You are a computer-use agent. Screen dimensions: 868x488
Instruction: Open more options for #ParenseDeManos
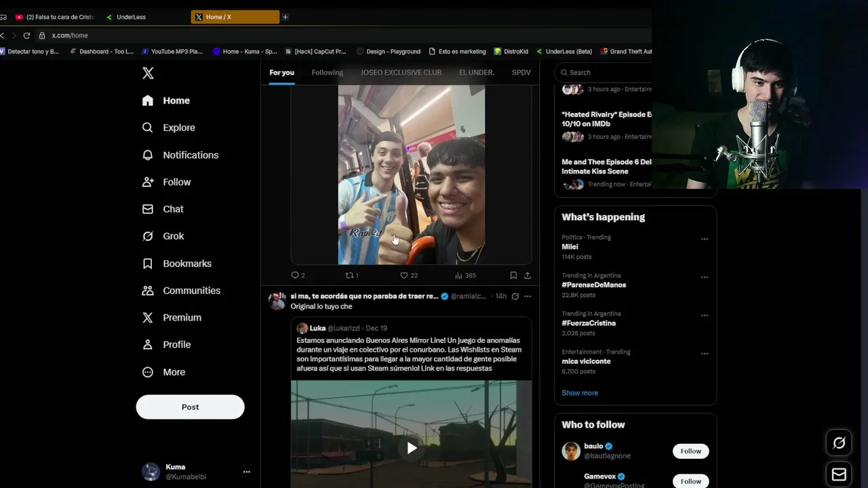point(705,277)
